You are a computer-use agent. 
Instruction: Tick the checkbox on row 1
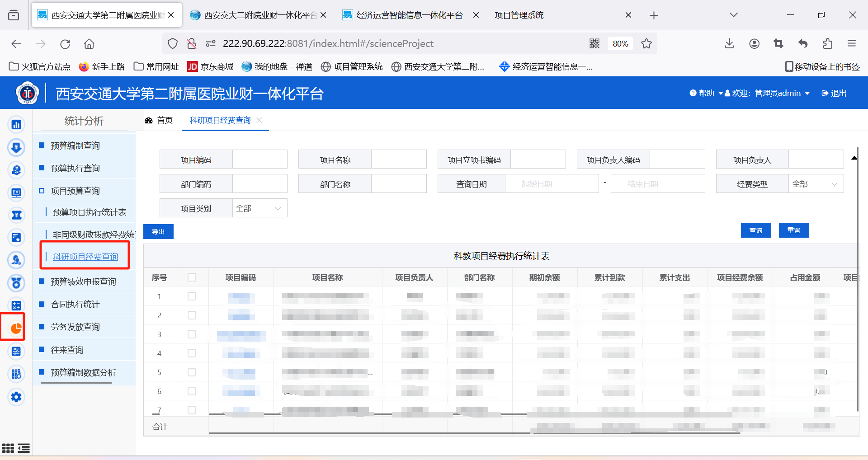pos(192,296)
